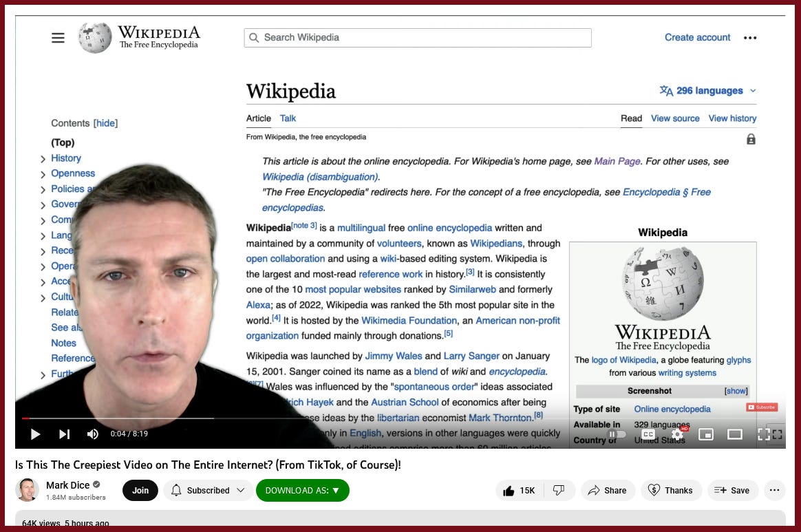
Task: Skip to the next video
Action: (64, 434)
